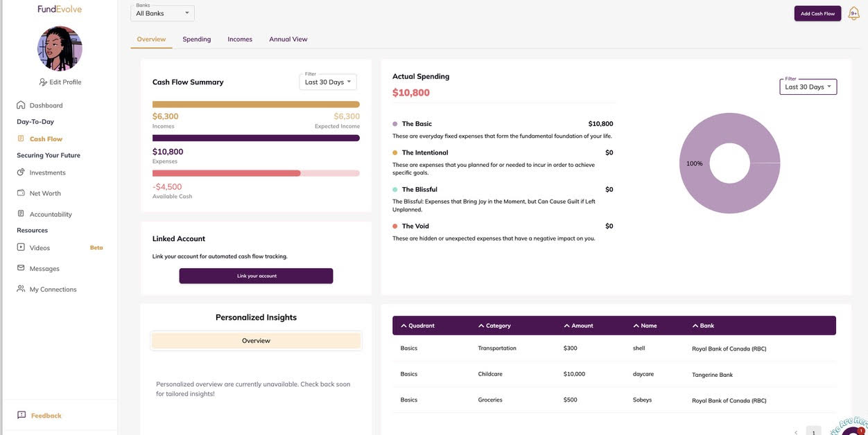Click The Intentional orange legend dot
Viewport: 868px width, 435px height.
(395, 152)
